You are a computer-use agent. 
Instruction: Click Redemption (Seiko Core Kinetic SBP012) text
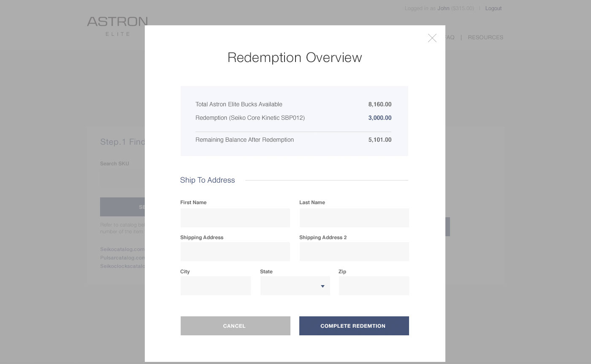click(250, 118)
